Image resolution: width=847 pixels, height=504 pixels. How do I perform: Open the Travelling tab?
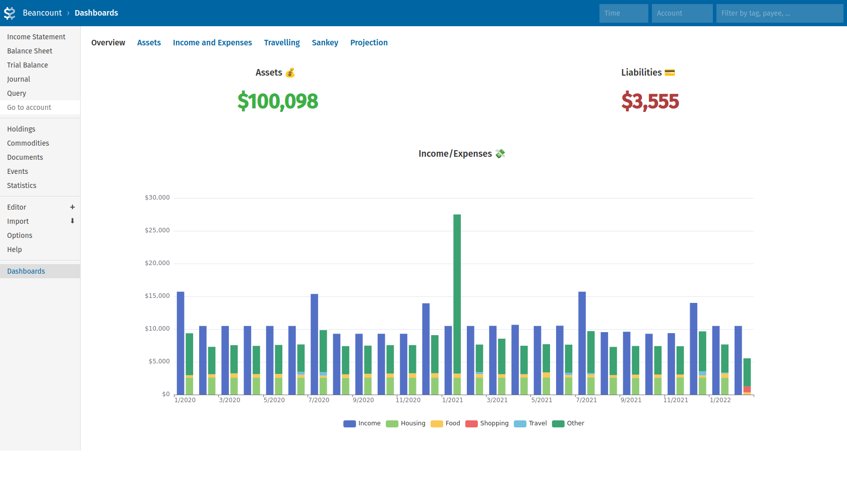[282, 43]
